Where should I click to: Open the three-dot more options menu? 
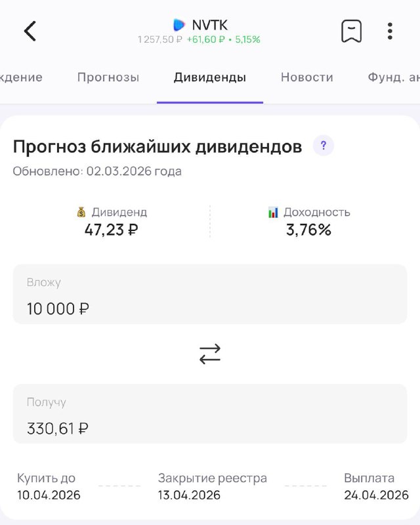pyautogui.click(x=390, y=31)
